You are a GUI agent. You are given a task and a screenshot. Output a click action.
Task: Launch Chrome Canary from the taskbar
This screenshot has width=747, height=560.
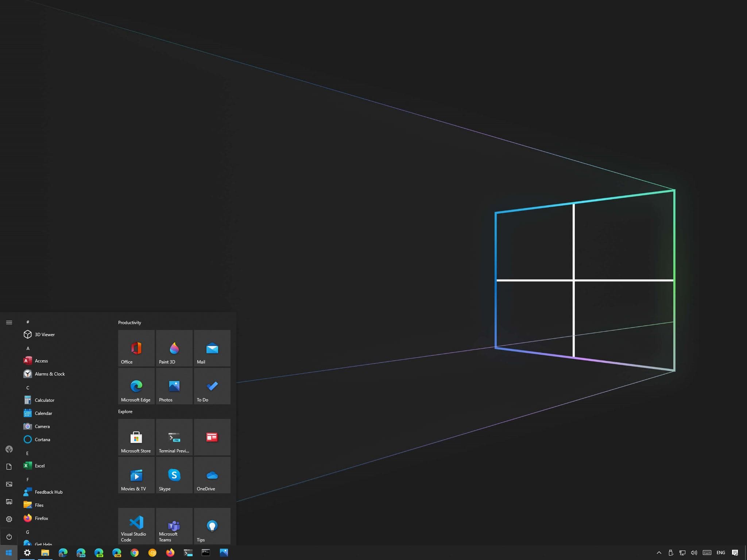click(152, 553)
